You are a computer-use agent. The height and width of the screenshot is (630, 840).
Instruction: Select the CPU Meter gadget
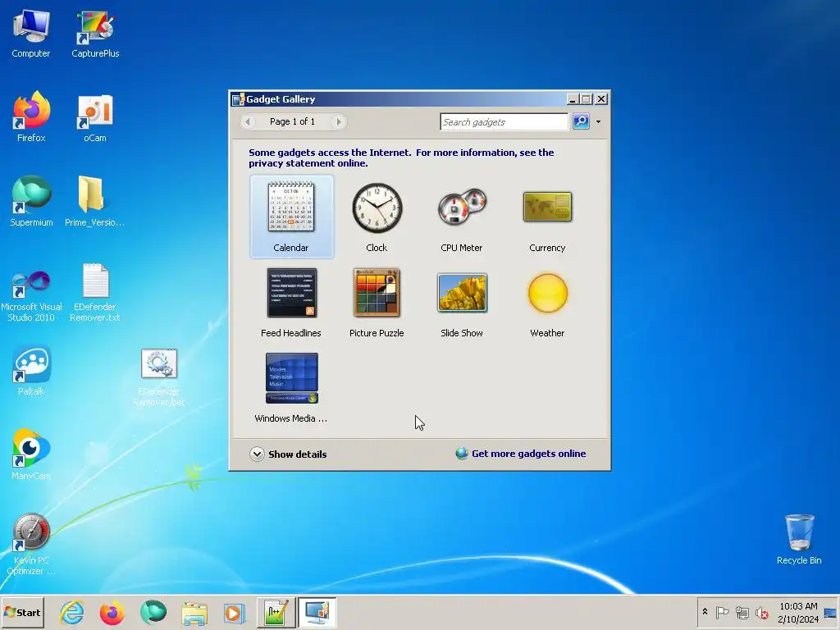461,217
